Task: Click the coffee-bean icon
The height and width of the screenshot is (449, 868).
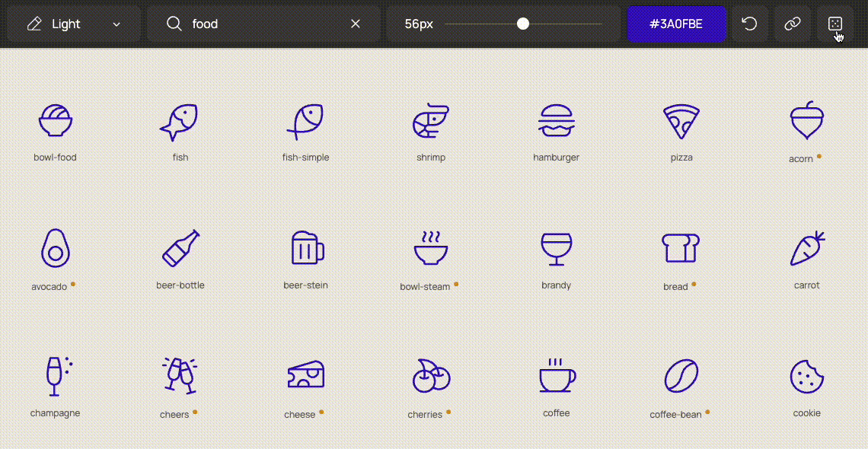Action: click(x=681, y=376)
